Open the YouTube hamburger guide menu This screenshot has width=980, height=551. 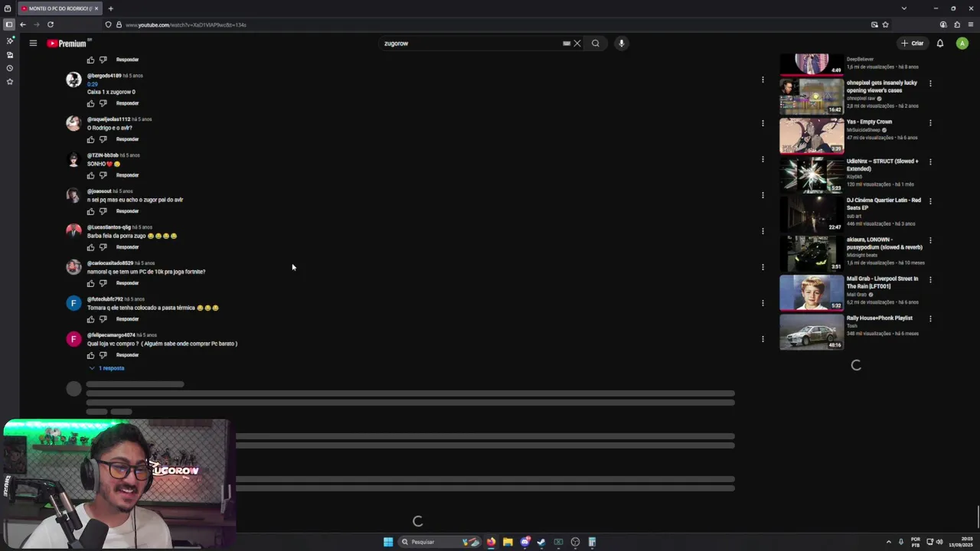[33, 44]
